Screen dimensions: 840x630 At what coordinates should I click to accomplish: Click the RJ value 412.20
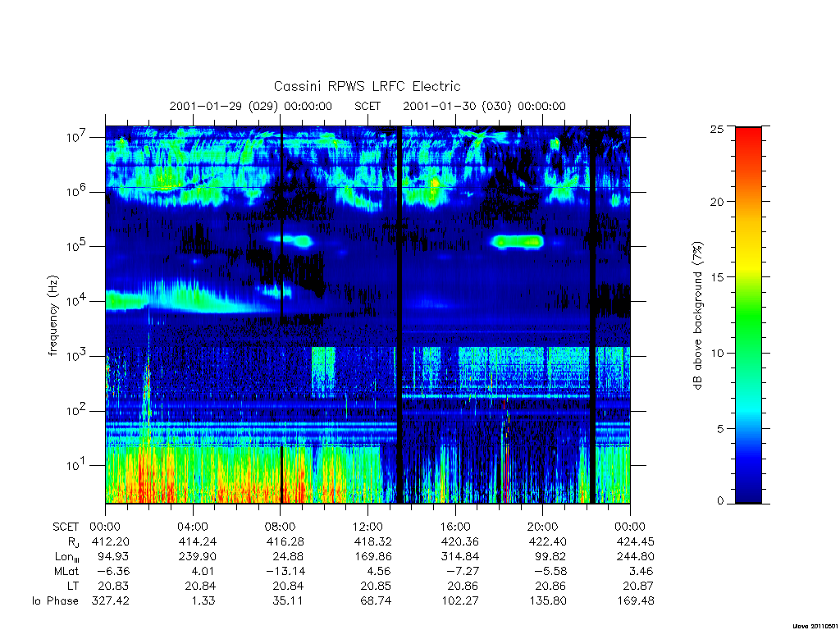[x=111, y=541]
